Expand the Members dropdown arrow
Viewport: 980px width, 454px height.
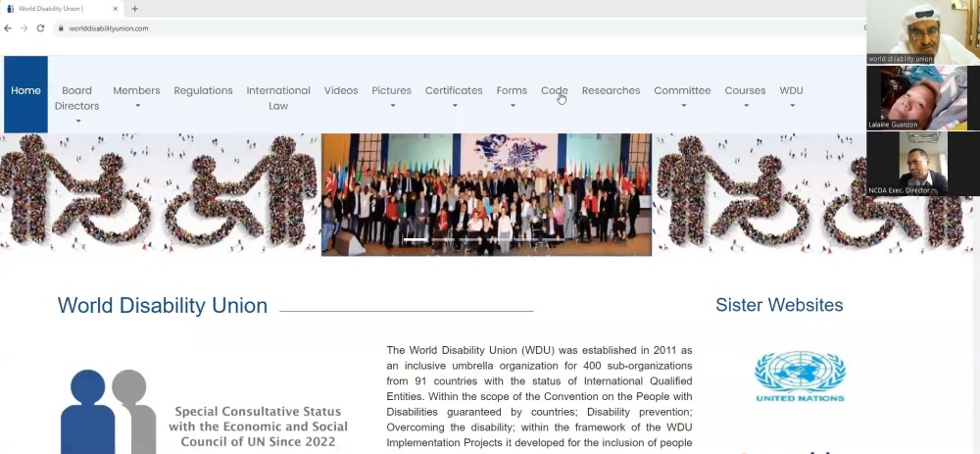tap(137, 106)
